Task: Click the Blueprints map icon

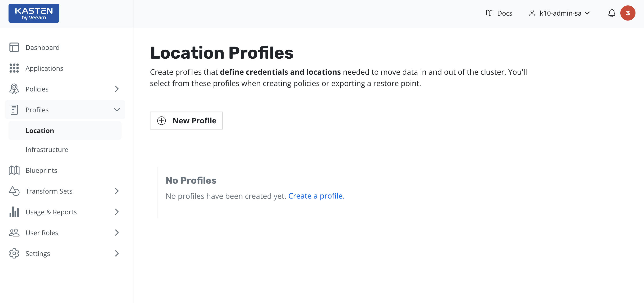Action: click(x=14, y=170)
